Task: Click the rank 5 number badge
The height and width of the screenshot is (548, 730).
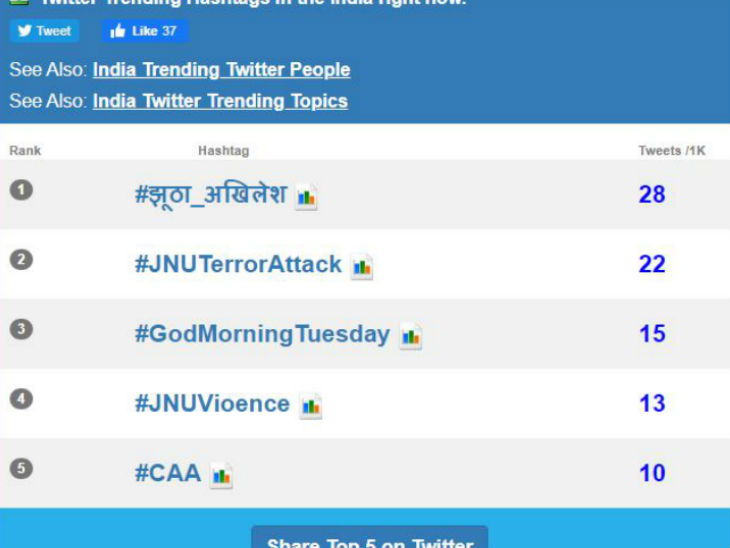Action: tap(21, 468)
